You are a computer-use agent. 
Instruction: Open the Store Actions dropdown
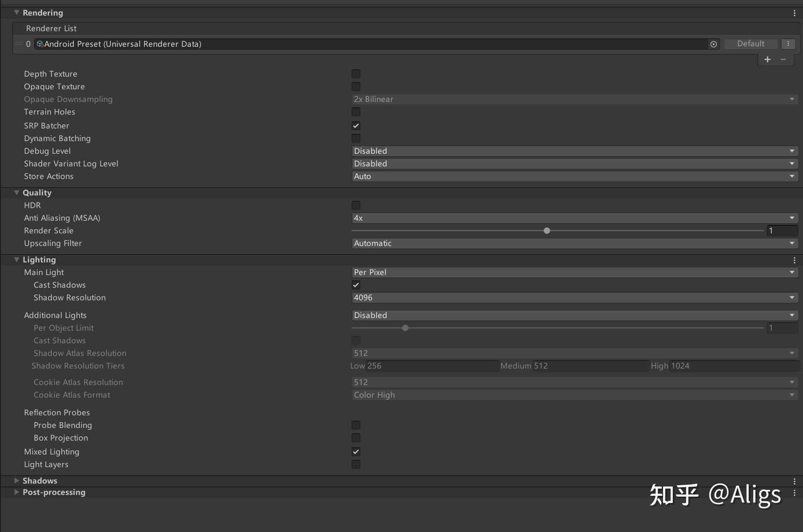pos(573,176)
